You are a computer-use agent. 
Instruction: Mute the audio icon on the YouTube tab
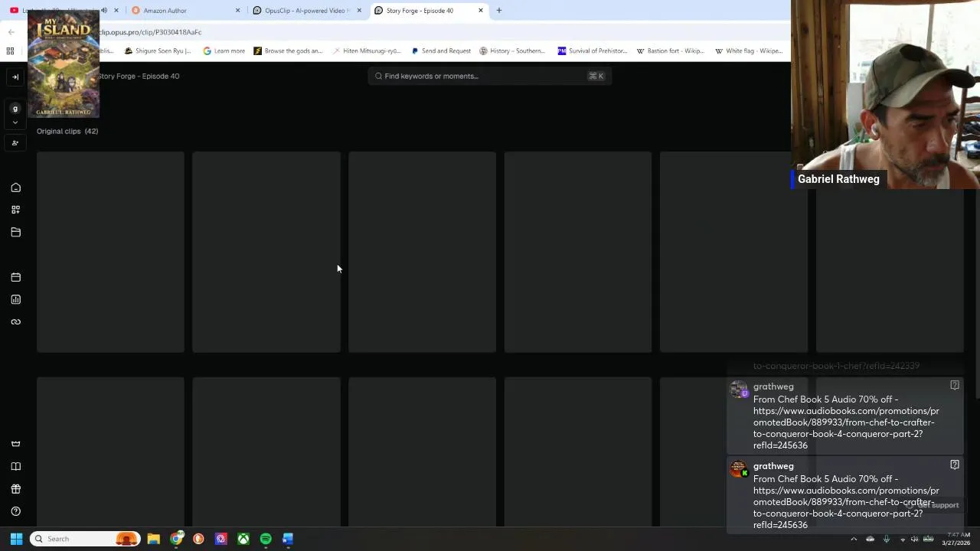tap(104, 11)
